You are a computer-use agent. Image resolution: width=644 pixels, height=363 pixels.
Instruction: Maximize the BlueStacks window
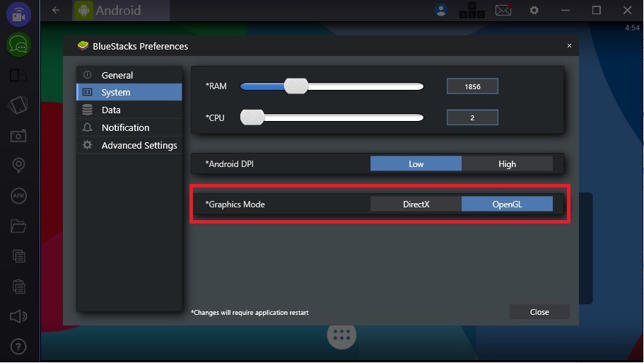point(597,11)
